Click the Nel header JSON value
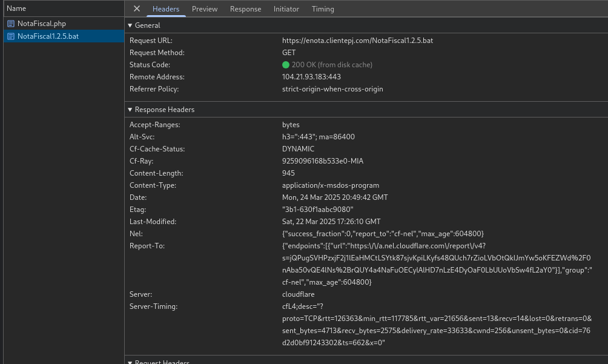 click(x=383, y=234)
